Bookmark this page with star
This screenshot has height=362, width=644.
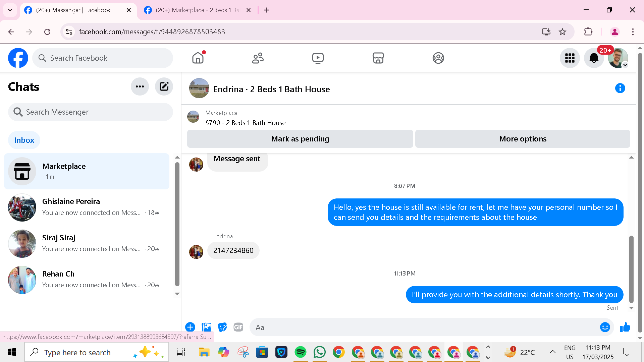click(562, 32)
